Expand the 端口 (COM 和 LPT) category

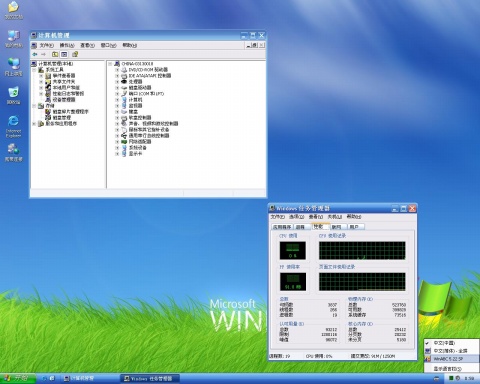(x=117, y=94)
